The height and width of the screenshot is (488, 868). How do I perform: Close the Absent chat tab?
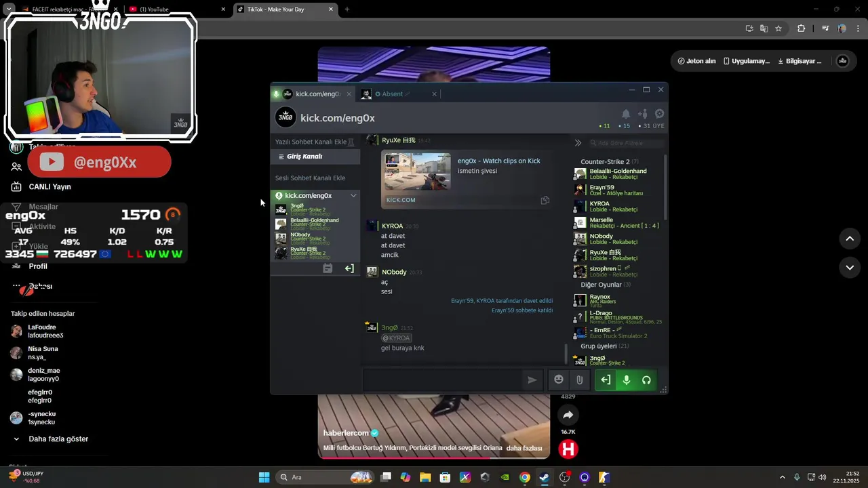435,94
